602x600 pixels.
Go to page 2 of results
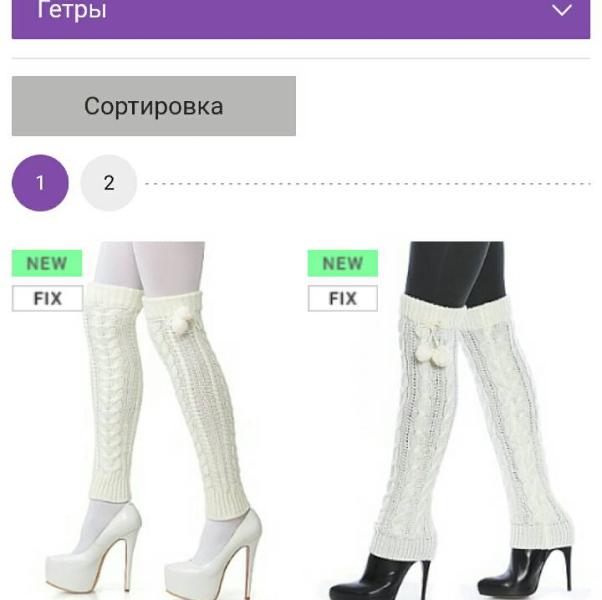pyautogui.click(x=109, y=183)
